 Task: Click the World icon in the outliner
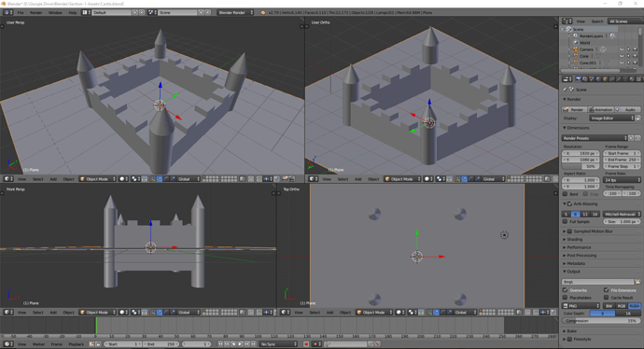(576, 43)
